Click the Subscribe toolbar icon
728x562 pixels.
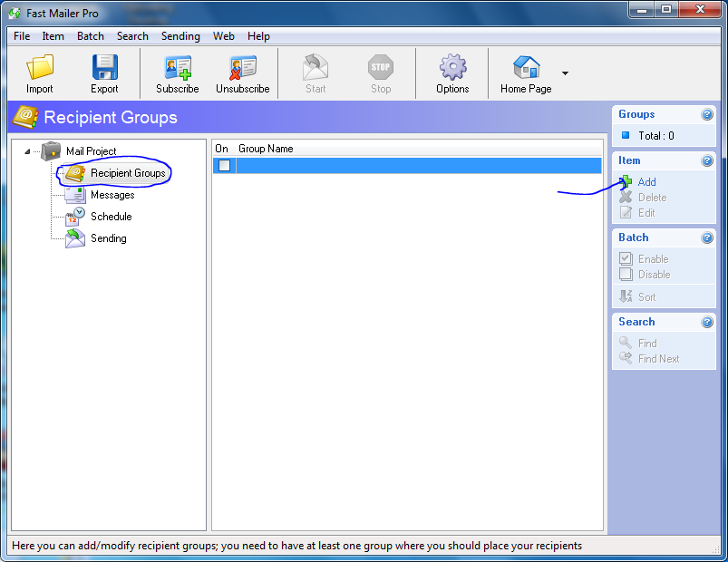178,68
